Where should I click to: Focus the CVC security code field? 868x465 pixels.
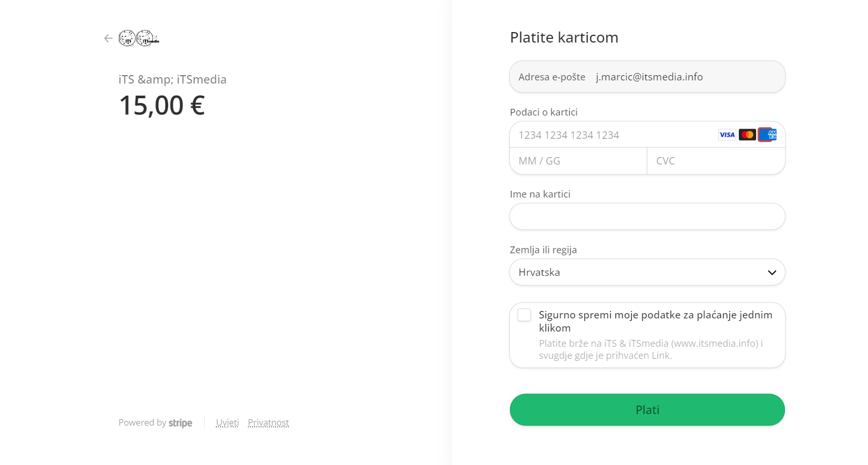pyautogui.click(x=716, y=161)
